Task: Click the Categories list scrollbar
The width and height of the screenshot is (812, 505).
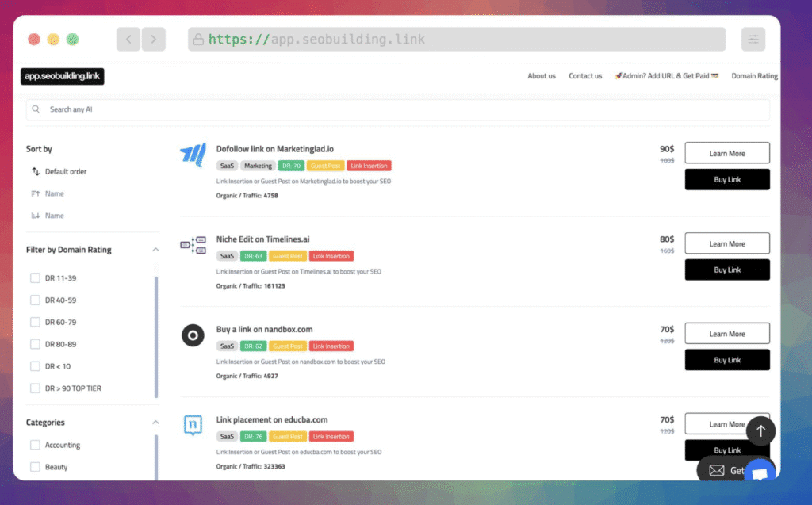Action: (x=156, y=457)
